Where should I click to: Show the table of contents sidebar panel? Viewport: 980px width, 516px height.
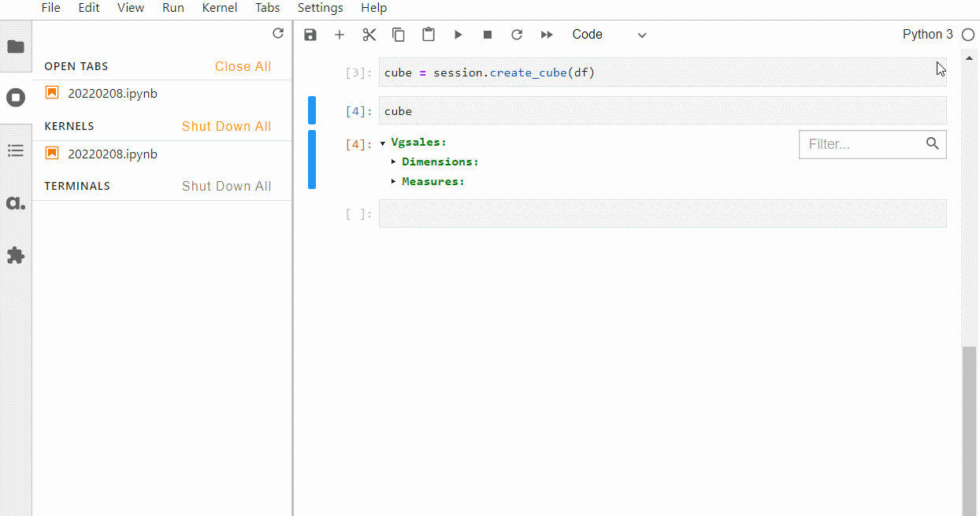16,150
